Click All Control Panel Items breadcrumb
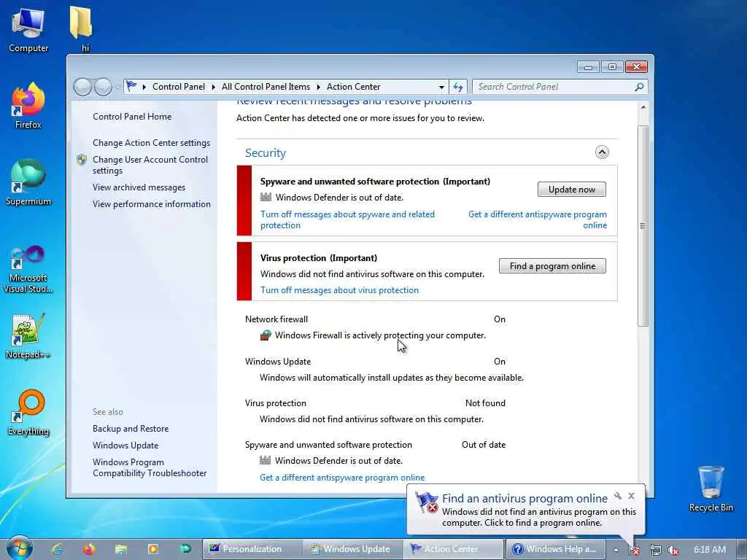Screen dimensions: 747x560 tap(266, 87)
